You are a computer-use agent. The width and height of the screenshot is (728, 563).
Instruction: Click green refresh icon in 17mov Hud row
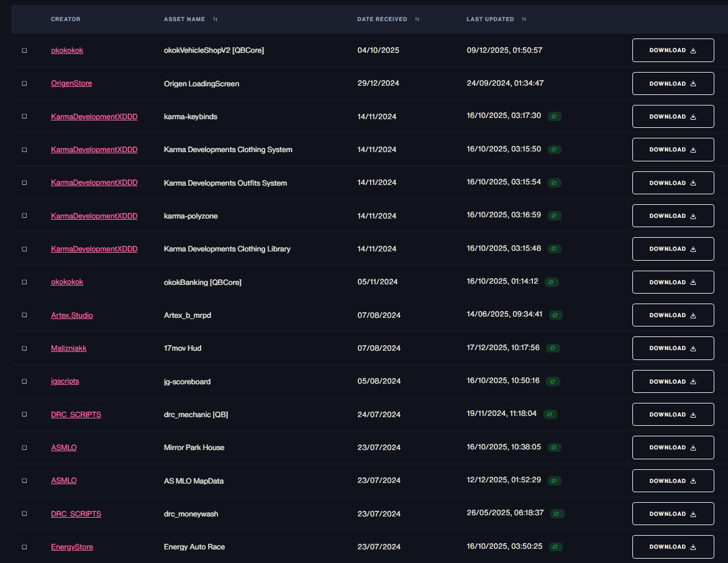coord(553,348)
